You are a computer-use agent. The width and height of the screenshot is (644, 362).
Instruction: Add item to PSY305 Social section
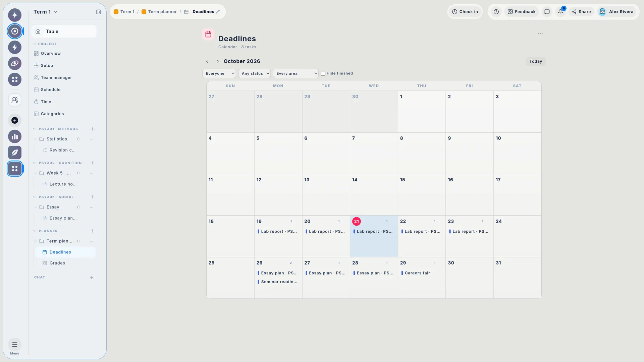[x=93, y=197]
